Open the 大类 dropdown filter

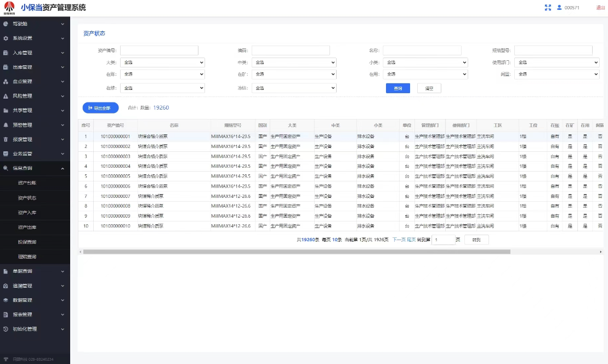(x=162, y=62)
